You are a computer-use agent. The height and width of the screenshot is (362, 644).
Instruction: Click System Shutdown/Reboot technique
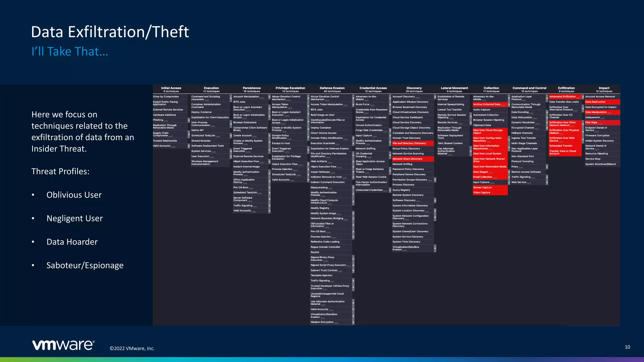point(602,164)
